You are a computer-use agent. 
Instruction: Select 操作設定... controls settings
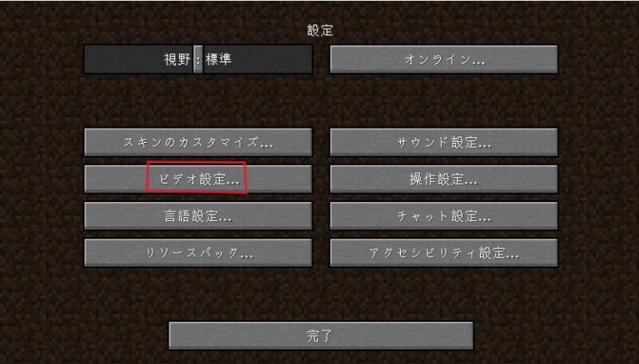[444, 179]
